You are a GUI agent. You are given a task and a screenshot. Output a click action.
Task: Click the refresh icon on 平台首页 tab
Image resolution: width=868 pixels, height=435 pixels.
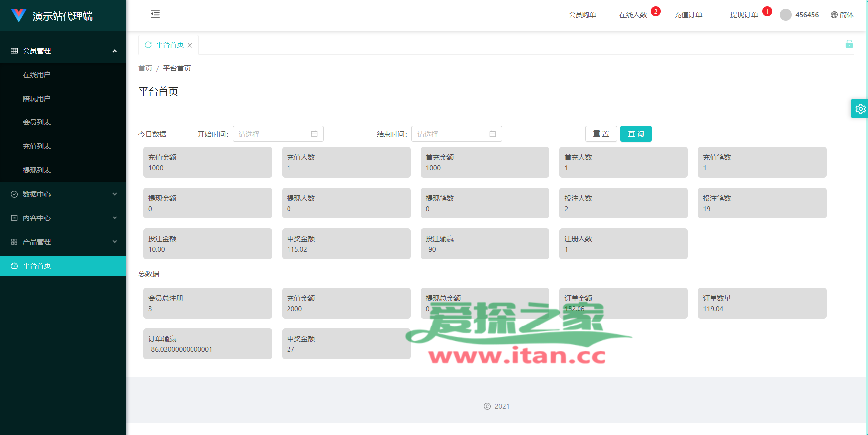148,45
